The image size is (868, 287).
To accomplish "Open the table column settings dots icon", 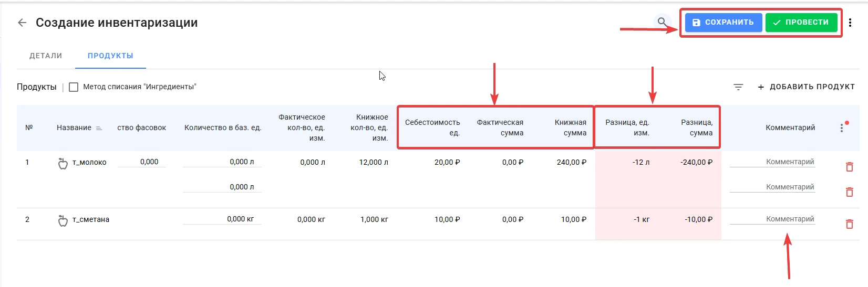I will 842,127.
